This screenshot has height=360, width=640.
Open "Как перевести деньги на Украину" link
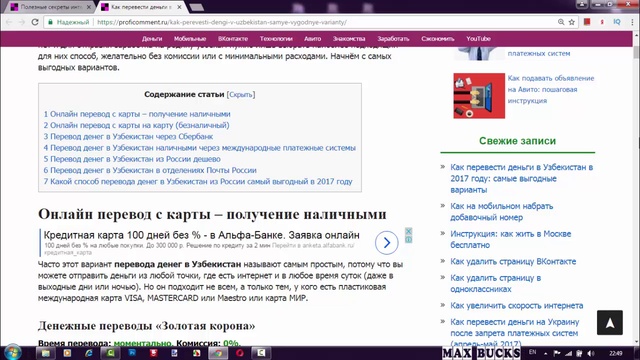tap(515, 333)
